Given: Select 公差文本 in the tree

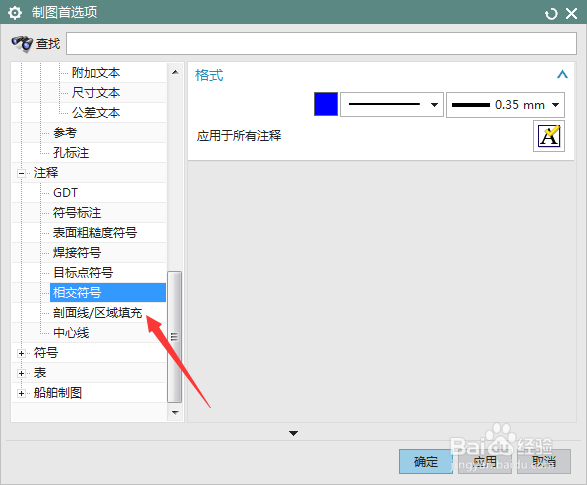Looking at the screenshot, I should pyautogui.click(x=96, y=113).
